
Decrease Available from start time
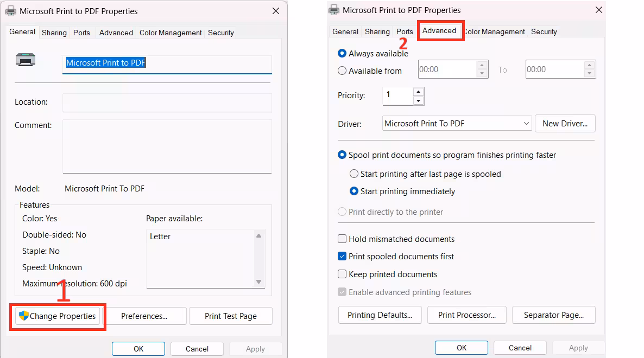482,74
